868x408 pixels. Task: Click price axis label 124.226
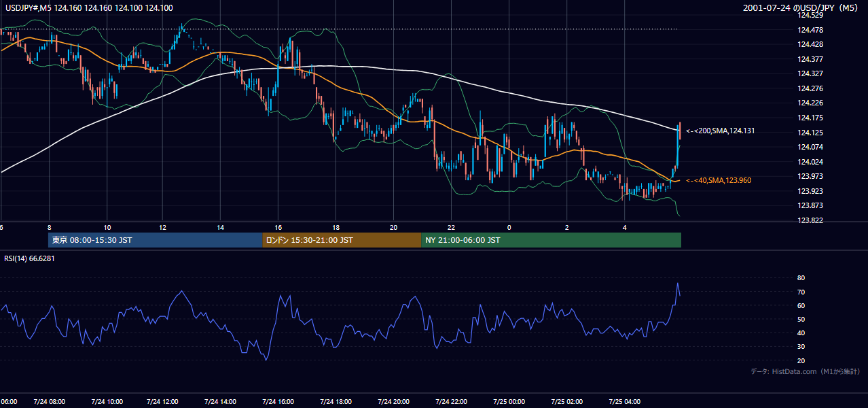pyautogui.click(x=811, y=103)
